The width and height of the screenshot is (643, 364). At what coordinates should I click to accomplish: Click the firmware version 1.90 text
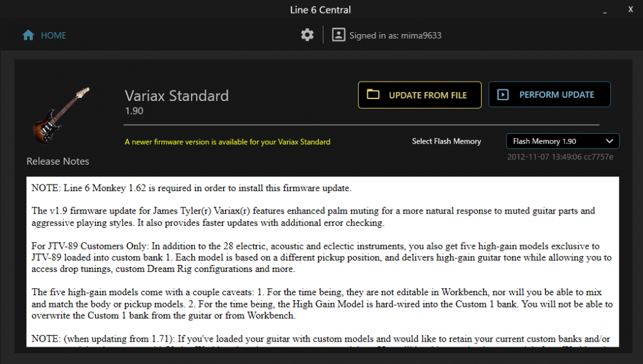click(134, 111)
